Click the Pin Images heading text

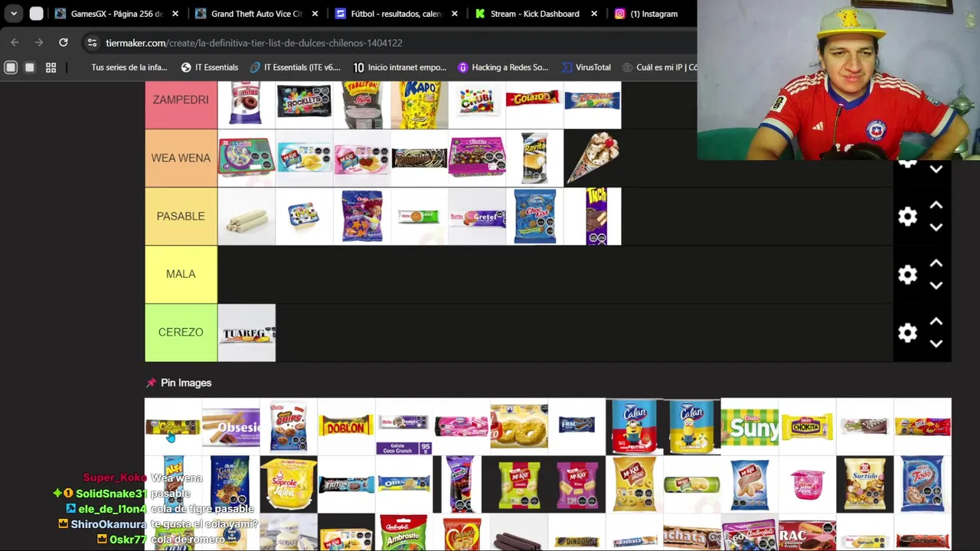[x=186, y=383]
